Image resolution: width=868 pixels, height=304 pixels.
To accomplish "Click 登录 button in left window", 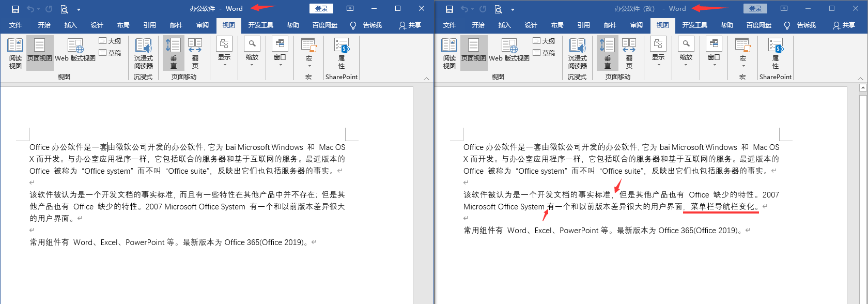I will coord(321,8).
